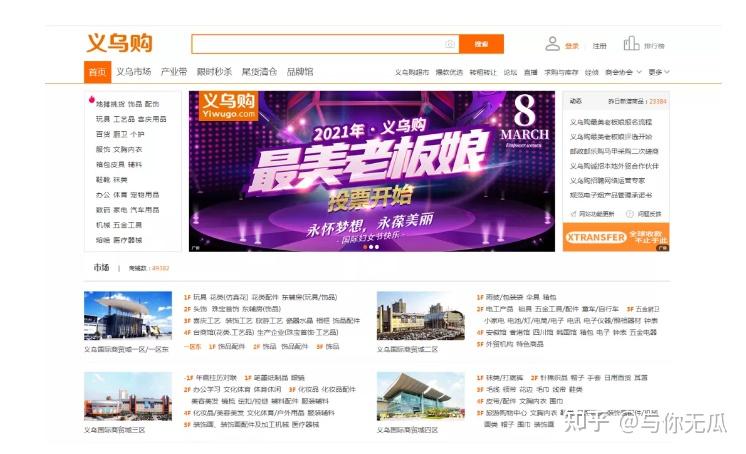Image resolution: width=746 pixels, height=454 pixels.
Task: Click the 注册 register link
Action: pyautogui.click(x=599, y=46)
